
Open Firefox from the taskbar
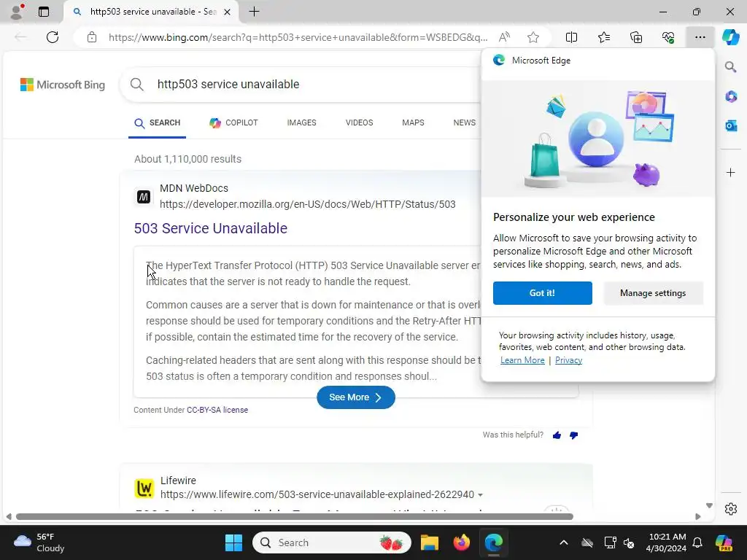(x=461, y=542)
